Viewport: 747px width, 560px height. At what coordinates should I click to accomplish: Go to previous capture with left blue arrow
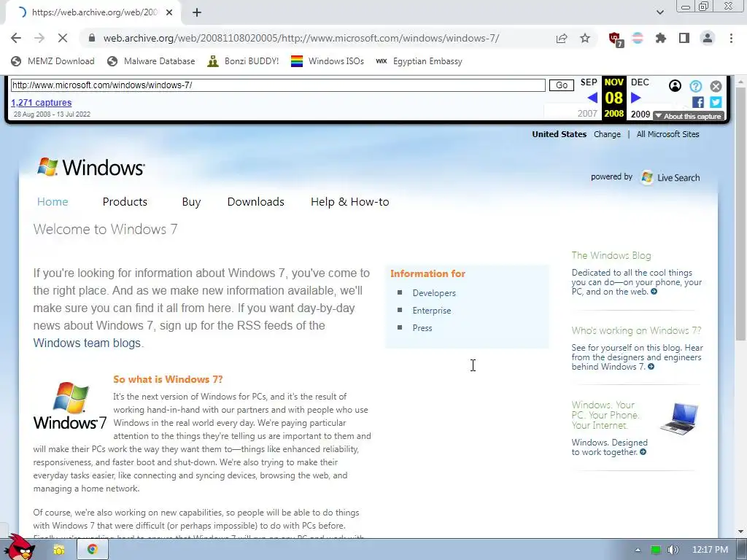pos(592,98)
